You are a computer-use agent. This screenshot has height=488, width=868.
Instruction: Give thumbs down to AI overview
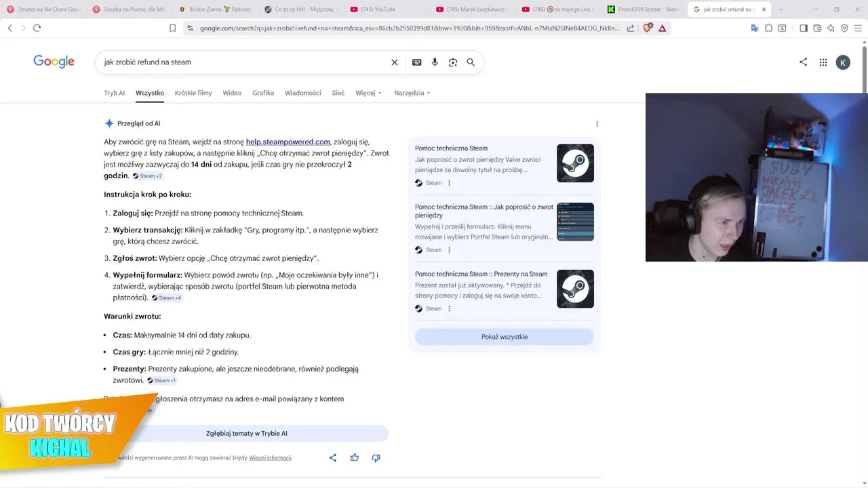[376, 458]
